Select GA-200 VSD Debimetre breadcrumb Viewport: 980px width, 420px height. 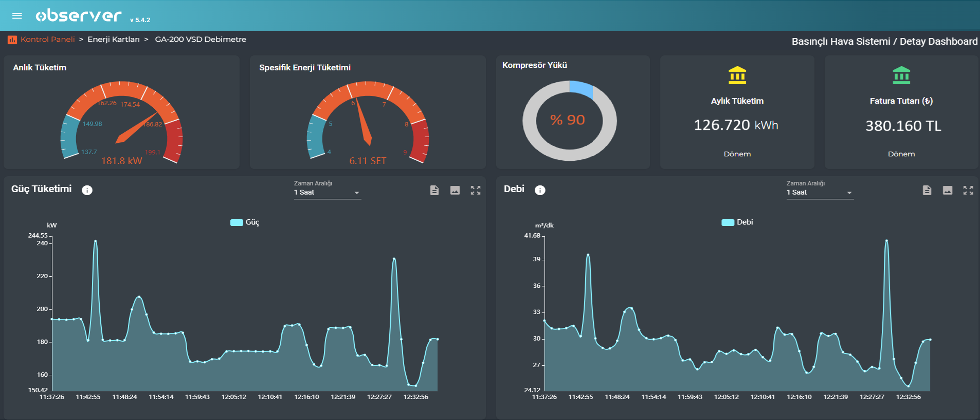201,39
